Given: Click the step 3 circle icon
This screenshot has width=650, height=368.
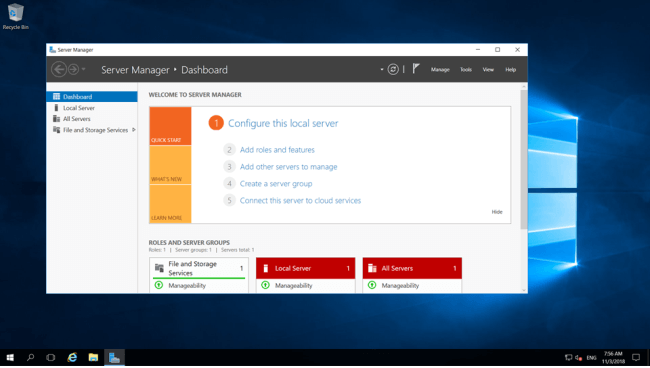Looking at the screenshot, I should [229, 167].
